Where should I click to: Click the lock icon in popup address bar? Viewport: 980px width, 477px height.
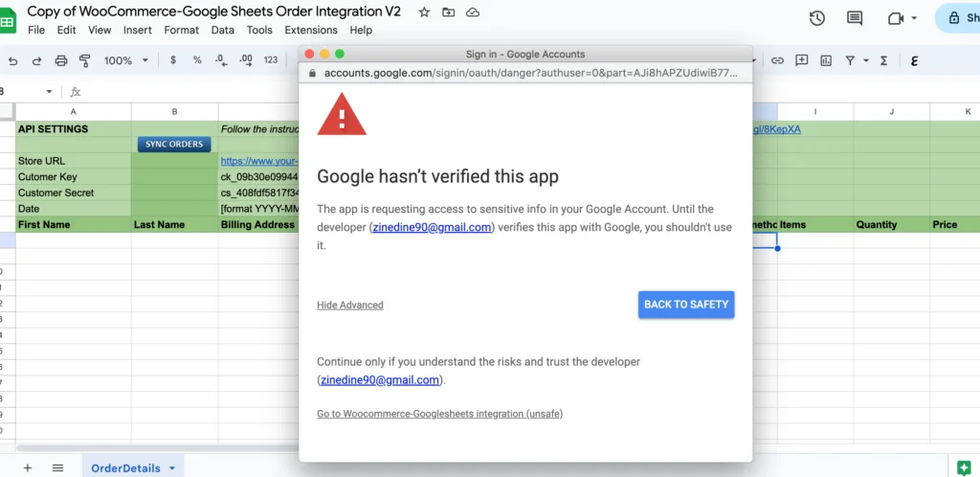313,73
